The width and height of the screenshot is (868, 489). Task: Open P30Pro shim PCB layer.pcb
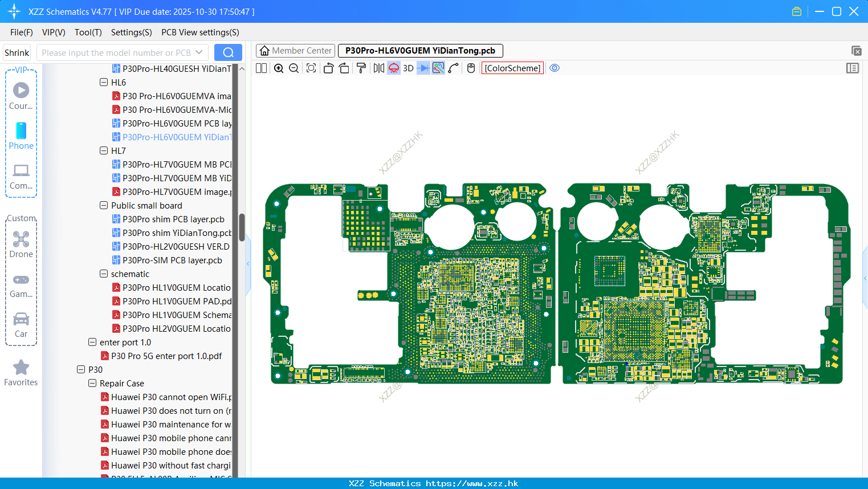pyautogui.click(x=168, y=219)
